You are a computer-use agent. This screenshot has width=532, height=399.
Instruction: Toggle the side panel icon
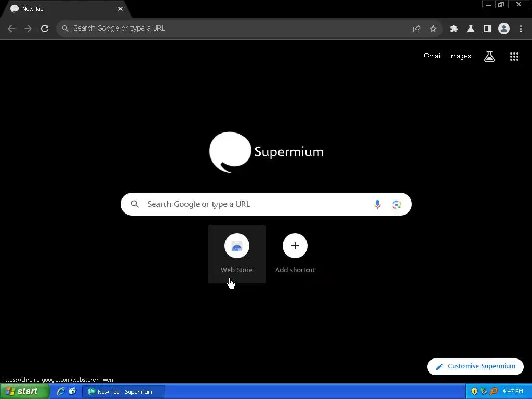point(487,29)
